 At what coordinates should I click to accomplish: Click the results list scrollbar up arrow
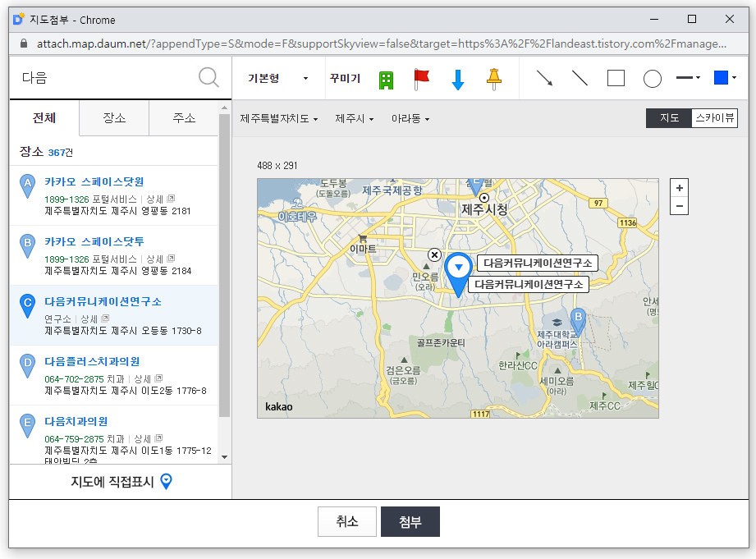(224, 108)
